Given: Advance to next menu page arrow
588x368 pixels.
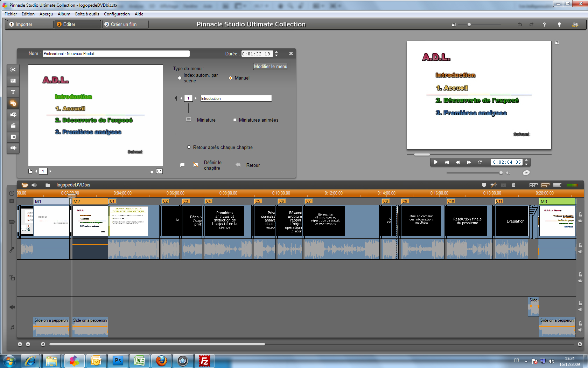Looking at the screenshot, I should [x=50, y=171].
